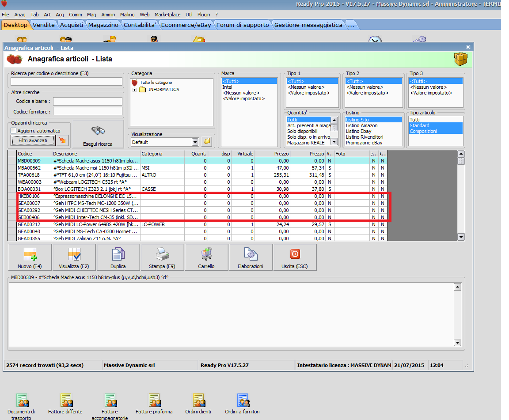Sort by the Virtuale column header
This screenshot has width=509, height=420.
point(243,154)
